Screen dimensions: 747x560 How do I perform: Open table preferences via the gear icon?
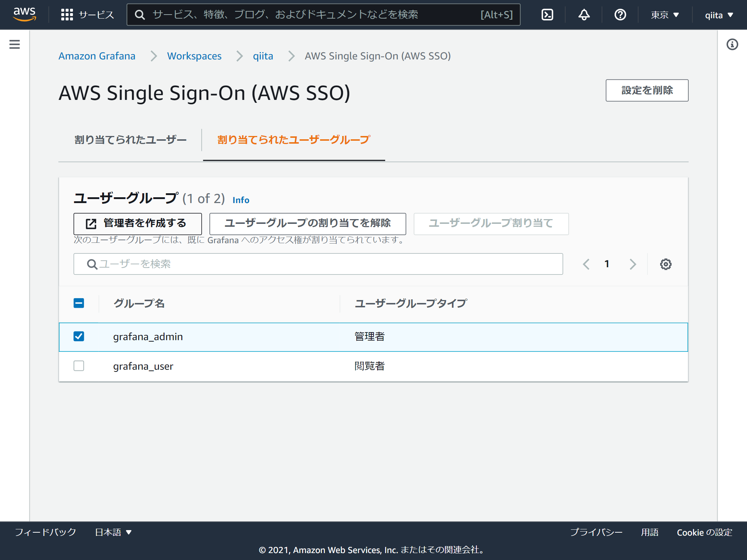point(665,264)
